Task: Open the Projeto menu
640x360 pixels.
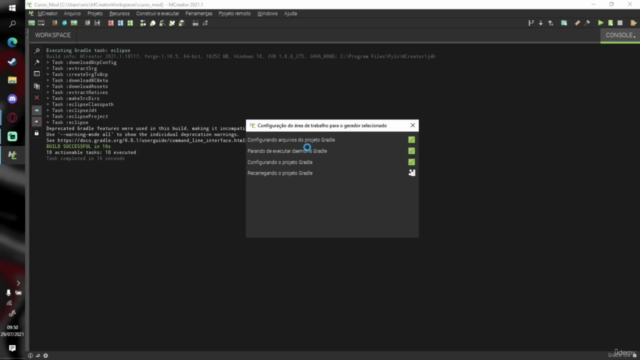Action: [x=95, y=13]
